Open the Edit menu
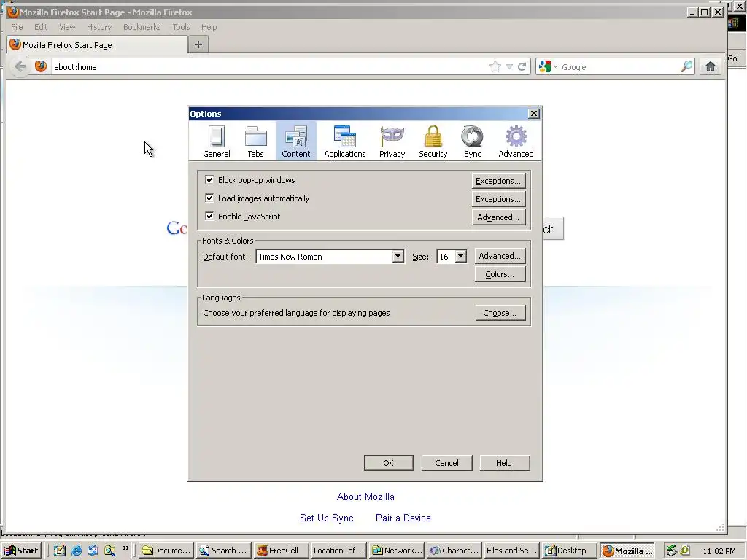The width and height of the screenshot is (747, 560). coord(41,27)
